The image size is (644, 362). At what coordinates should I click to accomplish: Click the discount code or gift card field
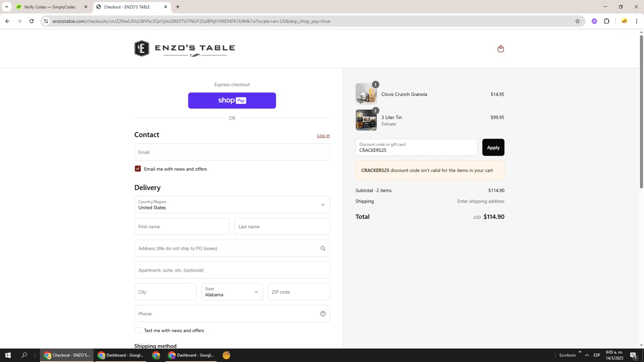[x=416, y=147]
